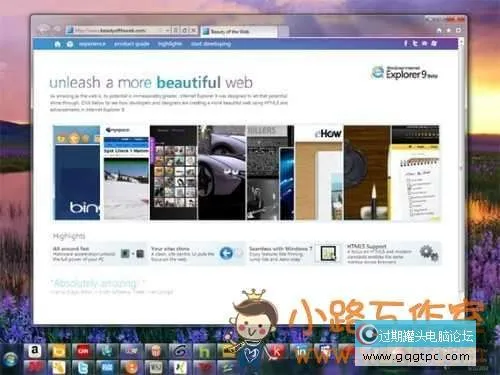Launch Amazon pinned site on taskbar

(x=34, y=351)
